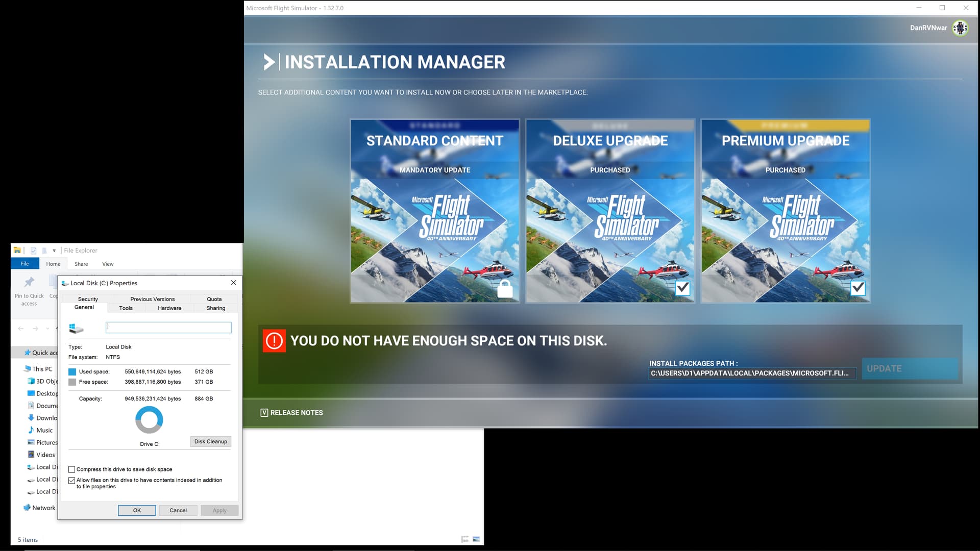The height and width of the screenshot is (551, 980).
Task: Click the DanRVNwar profile avatar icon
Action: (x=960, y=28)
